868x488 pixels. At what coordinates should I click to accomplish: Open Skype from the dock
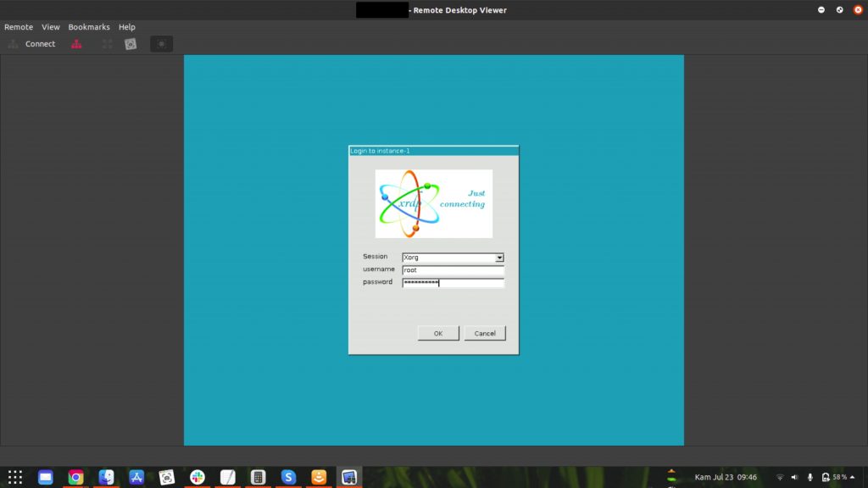coord(288,477)
